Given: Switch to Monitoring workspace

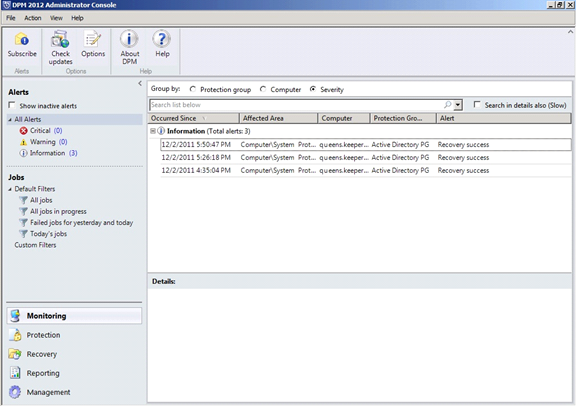Looking at the screenshot, I should [74, 316].
